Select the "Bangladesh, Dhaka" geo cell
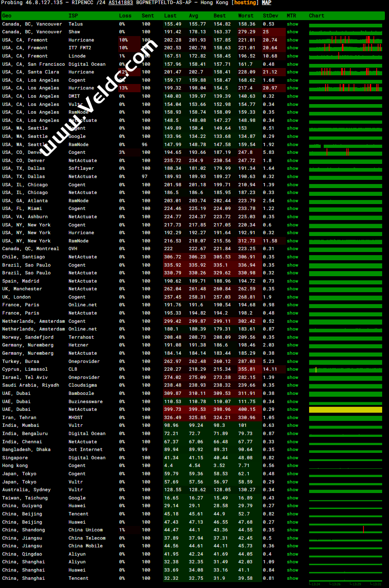The image size is (389, 588). click(26, 450)
